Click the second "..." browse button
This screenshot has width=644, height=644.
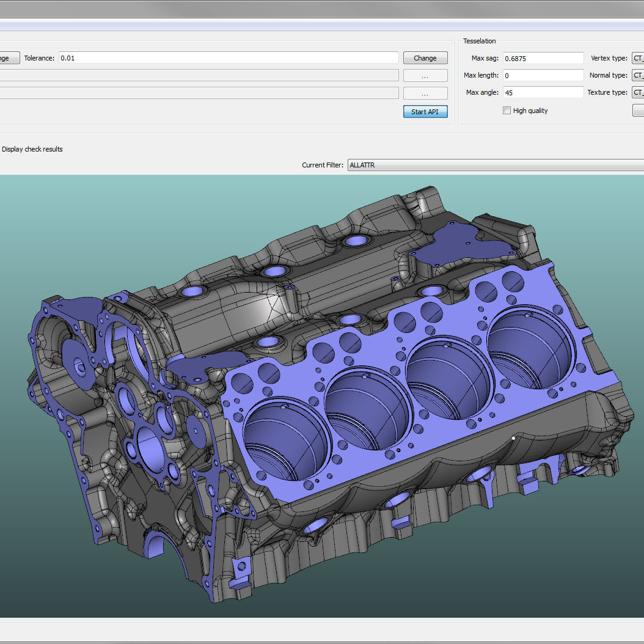[425, 93]
